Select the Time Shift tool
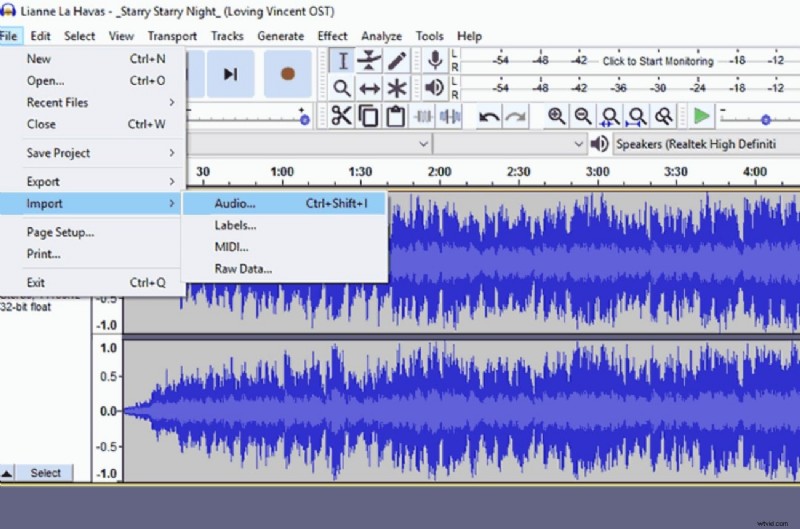The image size is (800, 529). pos(369,88)
